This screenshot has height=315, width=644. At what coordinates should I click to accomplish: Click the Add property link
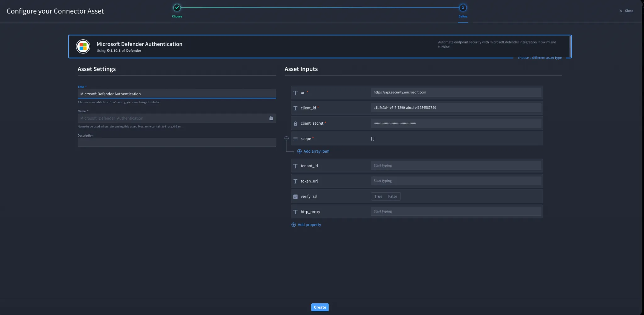(x=309, y=225)
